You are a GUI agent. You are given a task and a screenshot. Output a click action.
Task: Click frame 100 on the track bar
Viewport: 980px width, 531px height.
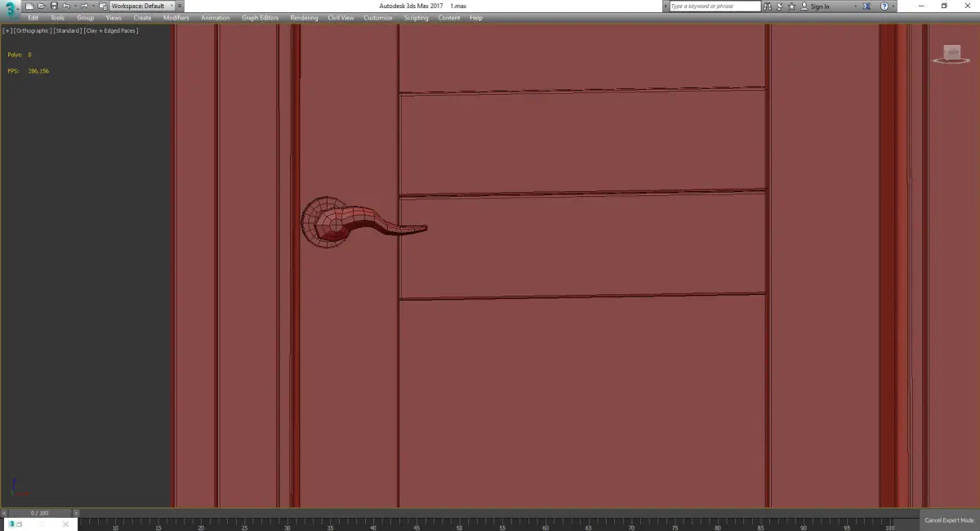(x=891, y=524)
